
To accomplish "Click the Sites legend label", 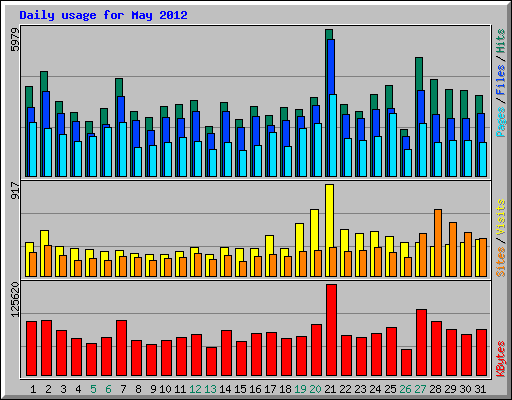I will (501, 262).
